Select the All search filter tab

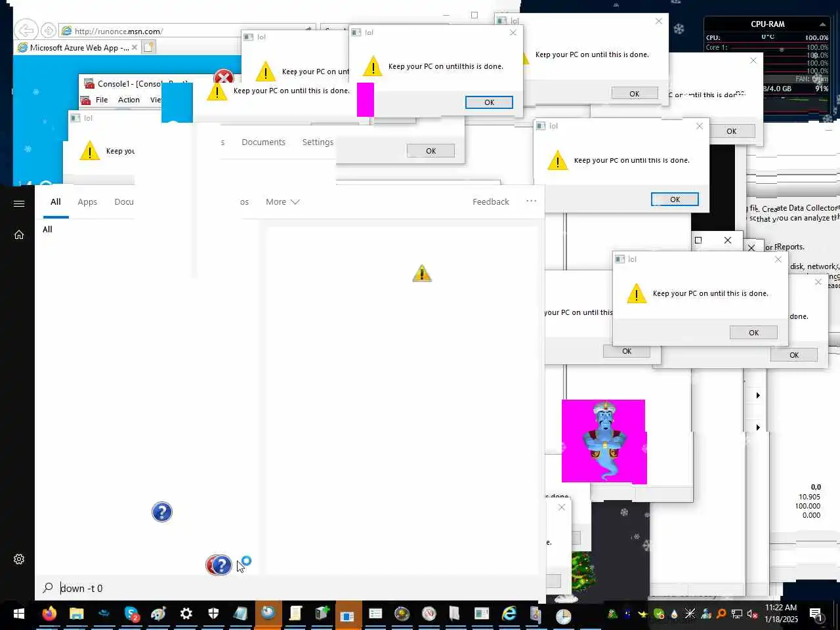point(56,201)
